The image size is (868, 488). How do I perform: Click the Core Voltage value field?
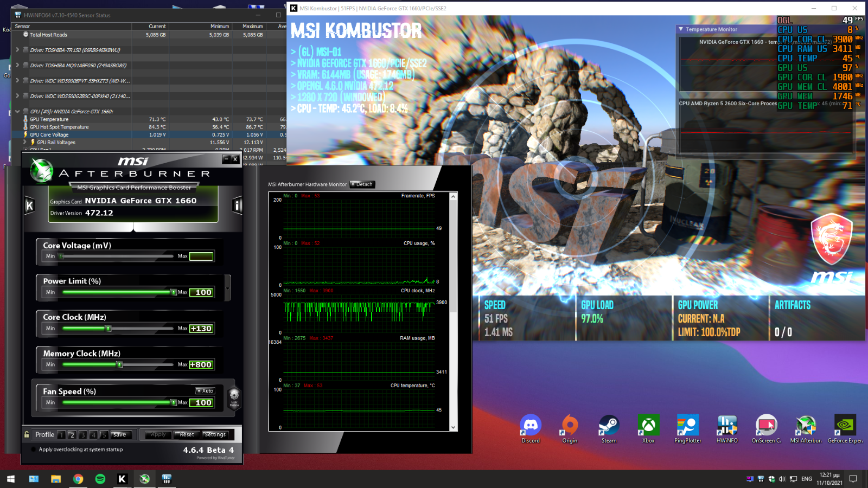coord(201,256)
